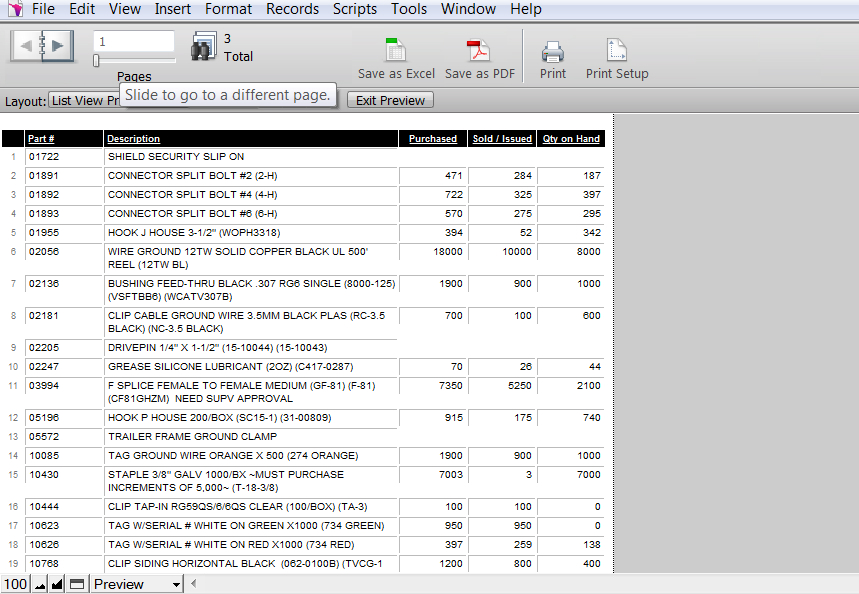This screenshot has width=859, height=594.
Task: Click the zoom in icon in status bar
Action: click(58, 584)
